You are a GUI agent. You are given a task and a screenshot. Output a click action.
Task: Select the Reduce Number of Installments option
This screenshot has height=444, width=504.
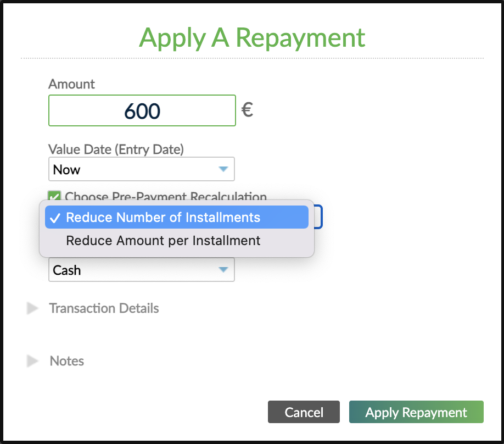[x=163, y=217]
